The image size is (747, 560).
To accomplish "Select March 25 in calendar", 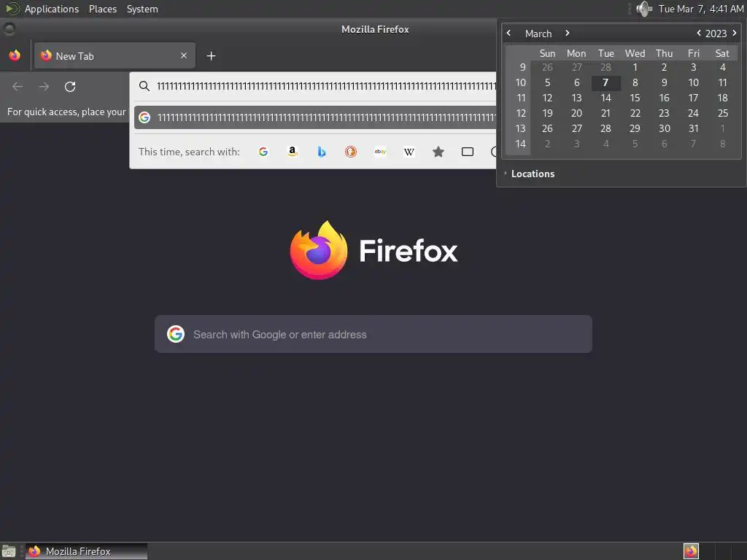I will click(723, 113).
